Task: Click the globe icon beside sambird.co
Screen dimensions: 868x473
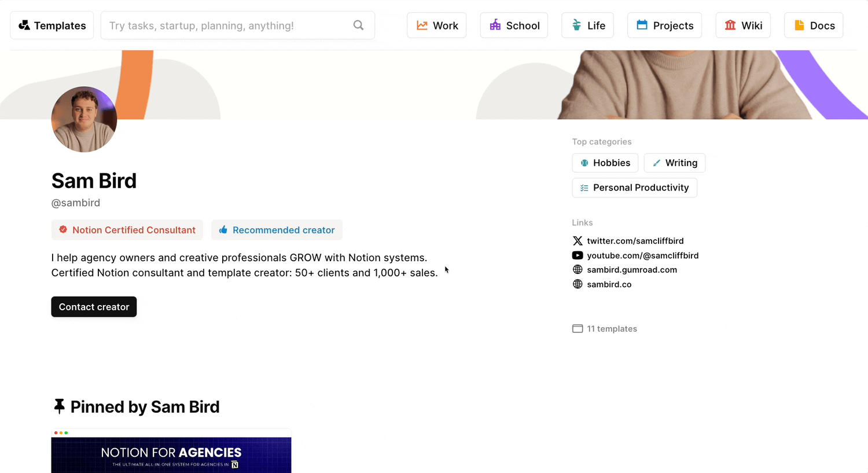Action: pos(578,284)
